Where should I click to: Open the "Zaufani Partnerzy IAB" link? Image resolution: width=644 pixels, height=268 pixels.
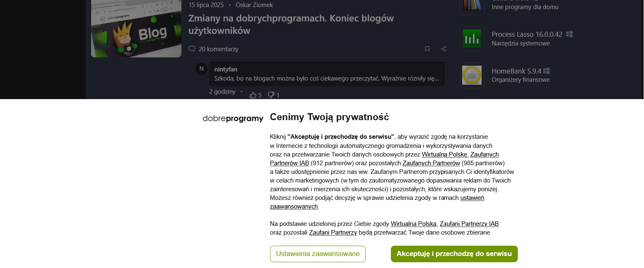click(469, 224)
